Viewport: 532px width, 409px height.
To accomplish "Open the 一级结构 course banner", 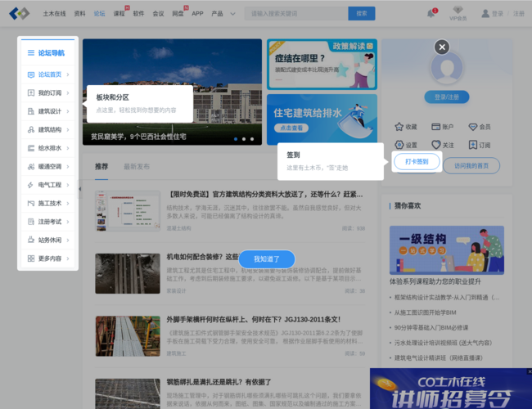I will tap(447, 250).
